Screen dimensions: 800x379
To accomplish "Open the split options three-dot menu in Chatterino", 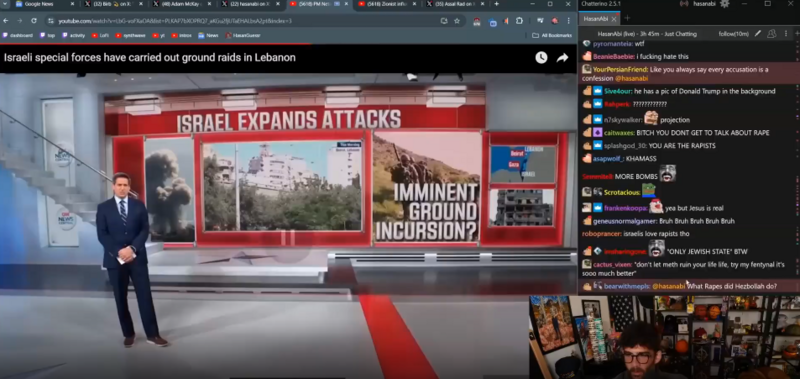I will click(785, 34).
